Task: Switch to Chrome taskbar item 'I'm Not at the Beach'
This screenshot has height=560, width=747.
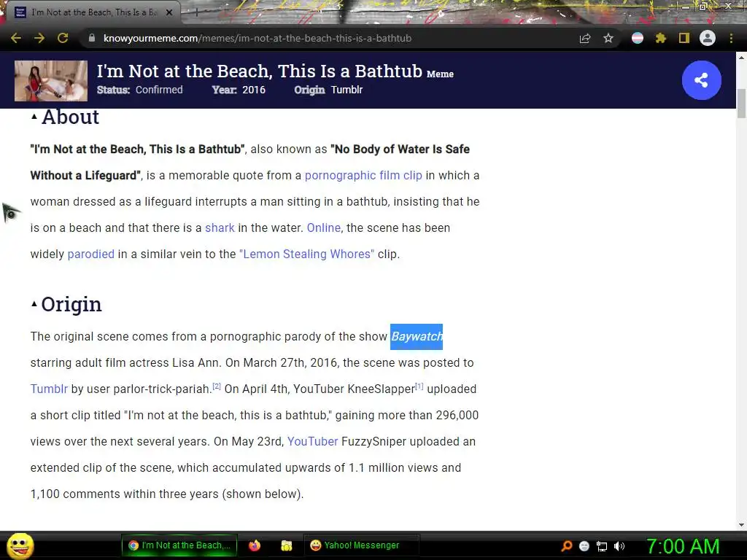Action: (179, 545)
